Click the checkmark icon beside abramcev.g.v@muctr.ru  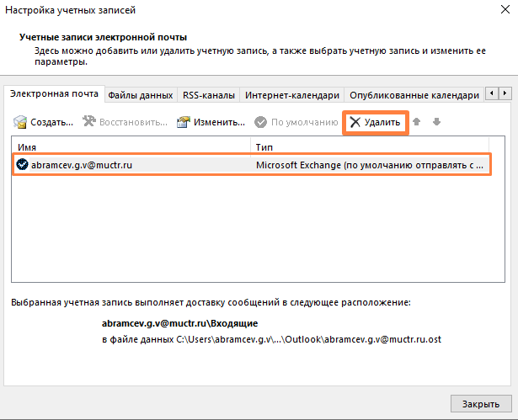22,165
